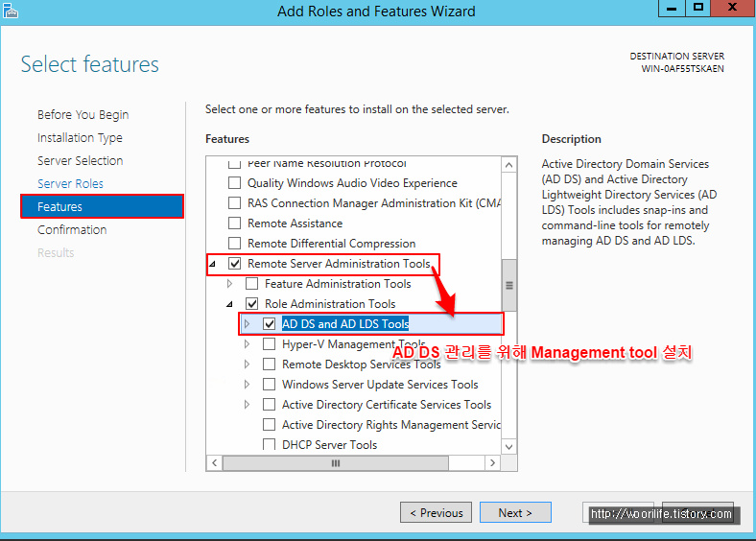Image resolution: width=756 pixels, height=541 pixels.
Task: Enable the Remote Assistance checkbox
Action: (x=234, y=223)
